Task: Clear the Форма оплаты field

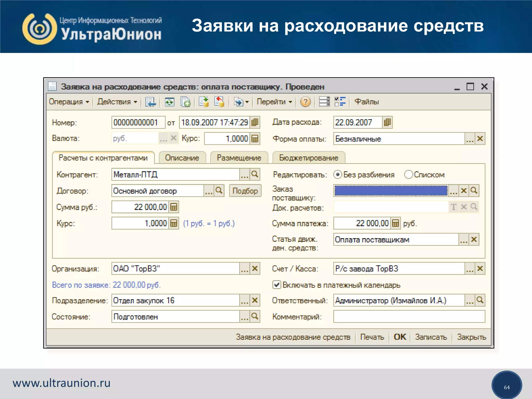Action: point(480,138)
